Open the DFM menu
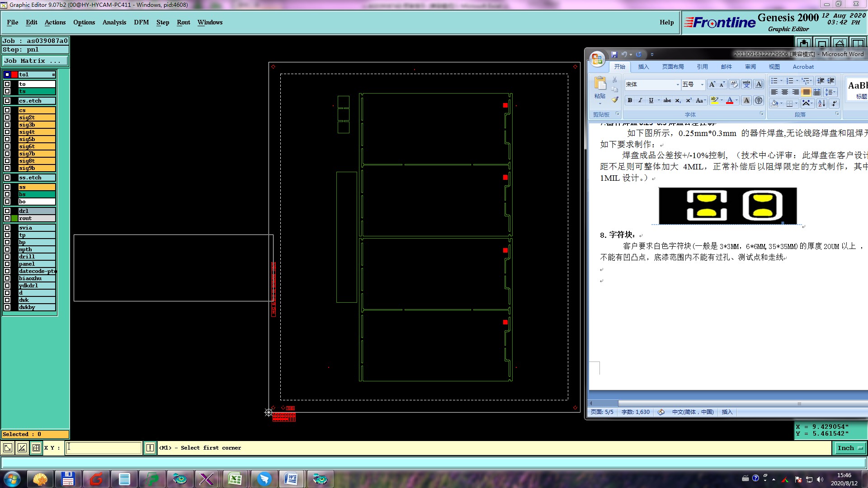This screenshot has width=868, height=488. pos(141,22)
